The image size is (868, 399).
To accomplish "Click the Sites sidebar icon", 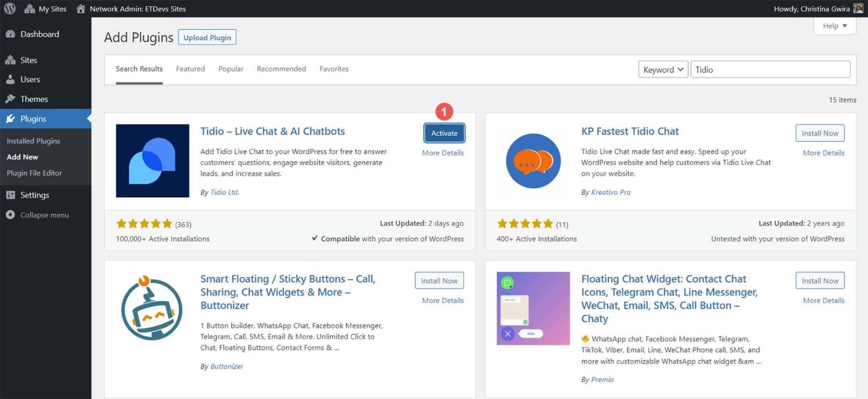I will [11, 60].
